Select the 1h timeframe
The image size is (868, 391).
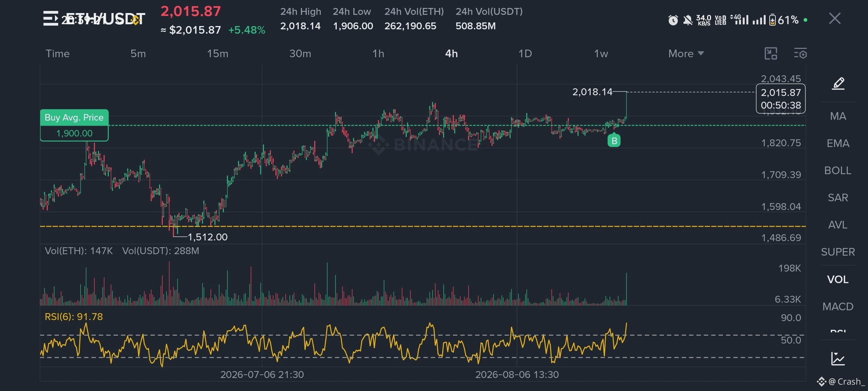(x=378, y=54)
